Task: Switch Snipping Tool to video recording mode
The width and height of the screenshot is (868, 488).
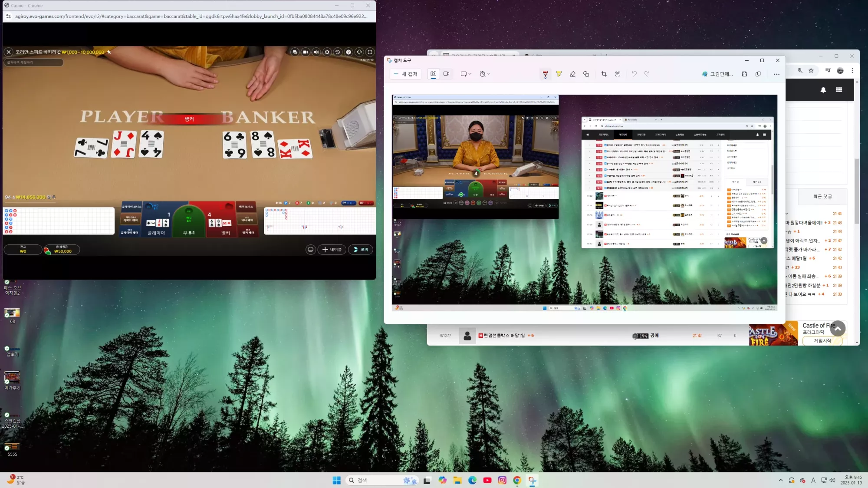Action: (x=446, y=74)
